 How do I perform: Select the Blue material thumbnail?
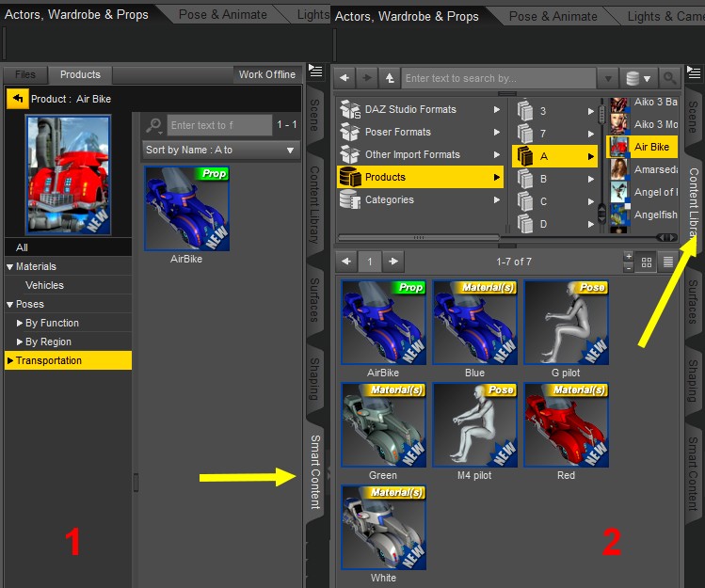(474, 322)
